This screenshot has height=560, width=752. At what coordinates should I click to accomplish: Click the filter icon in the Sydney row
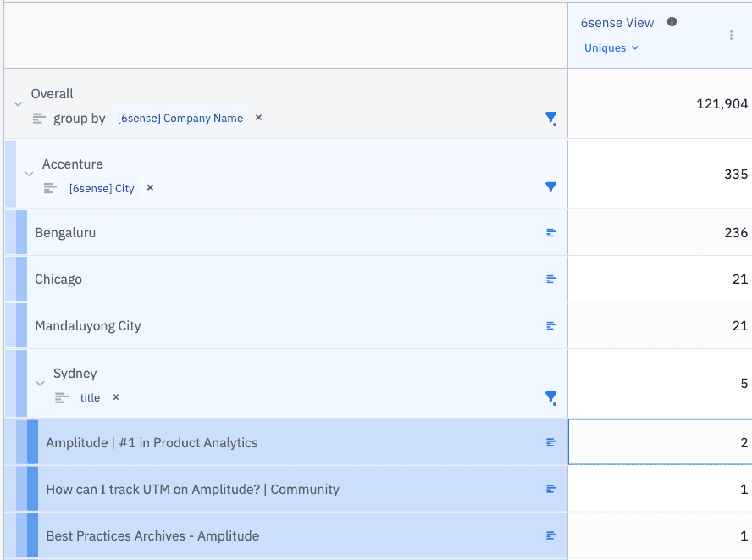(550, 397)
